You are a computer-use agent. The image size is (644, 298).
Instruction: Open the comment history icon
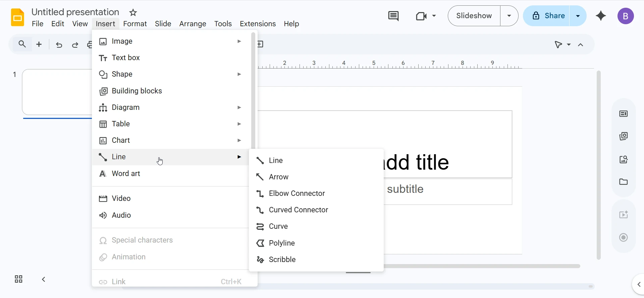point(393,16)
